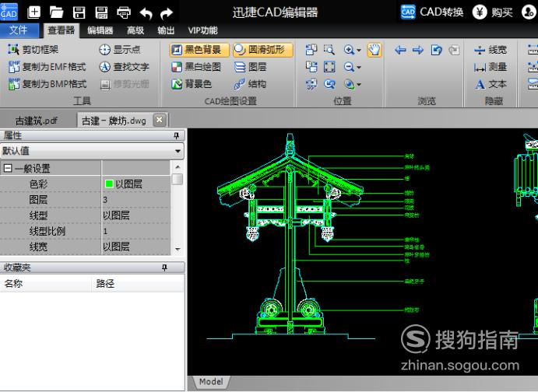The height and width of the screenshot is (392, 538).
Task: Click the fit to window icon
Action: coord(329,67)
